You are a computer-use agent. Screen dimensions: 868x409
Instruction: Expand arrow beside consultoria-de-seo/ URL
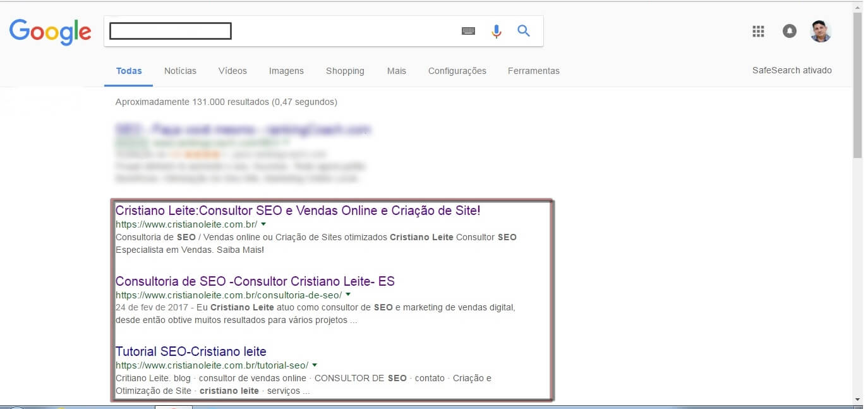point(348,295)
